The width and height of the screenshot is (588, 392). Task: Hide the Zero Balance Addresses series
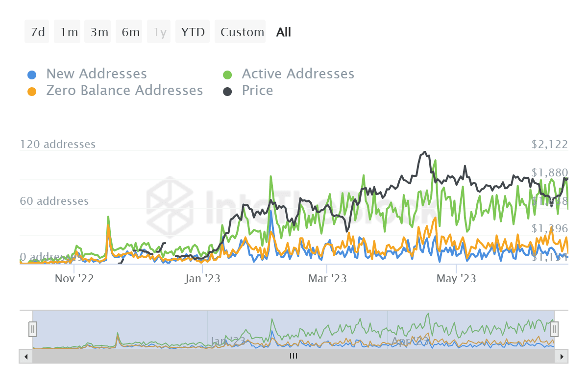124,91
